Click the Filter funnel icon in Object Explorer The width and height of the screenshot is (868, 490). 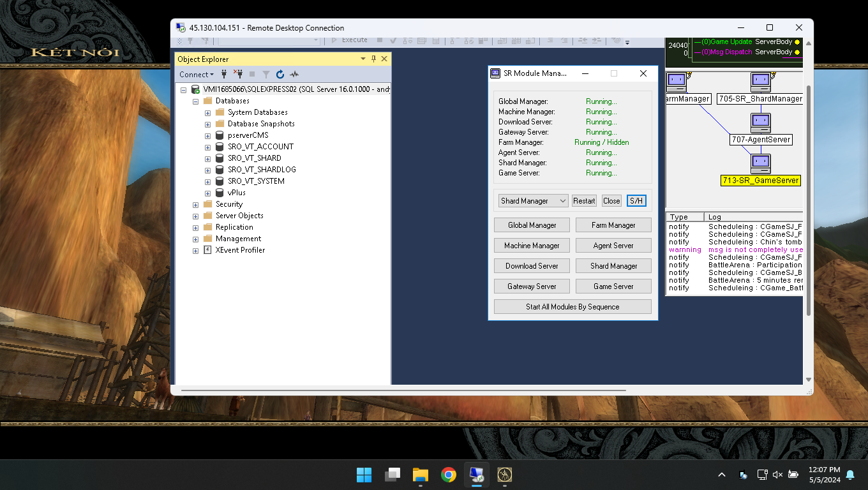[x=266, y=74]
